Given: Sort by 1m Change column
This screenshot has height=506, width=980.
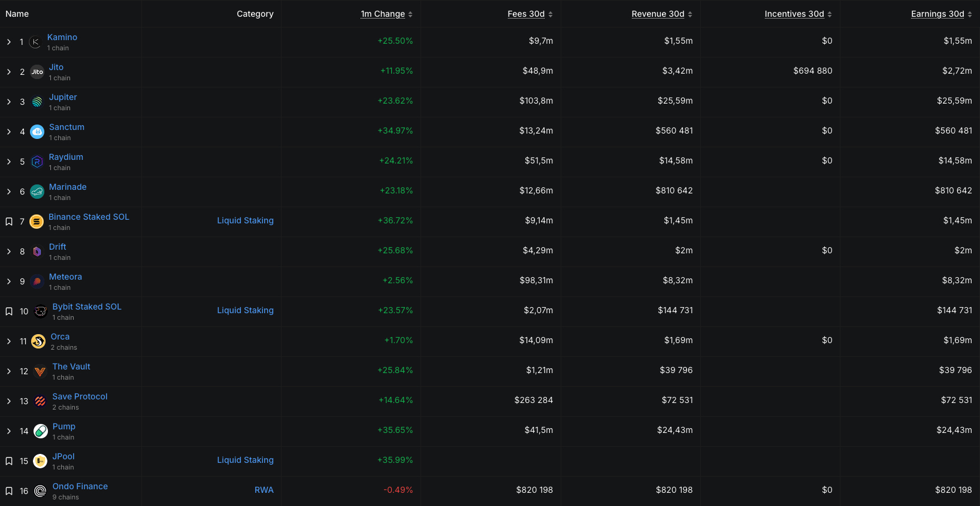Looking at the screenshot, I should [x=386, y=14].
